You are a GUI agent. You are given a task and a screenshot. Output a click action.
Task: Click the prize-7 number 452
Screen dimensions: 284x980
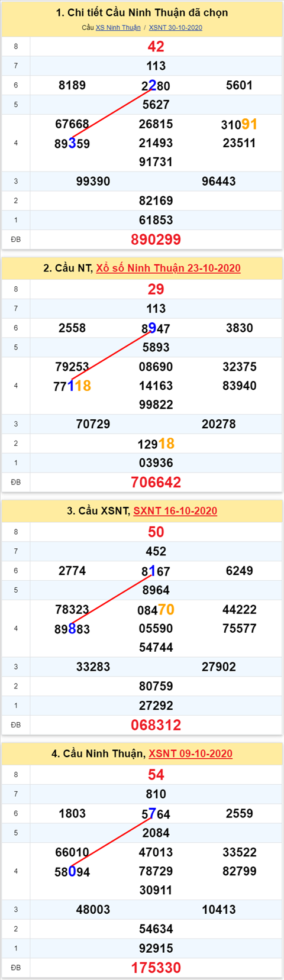156,551
